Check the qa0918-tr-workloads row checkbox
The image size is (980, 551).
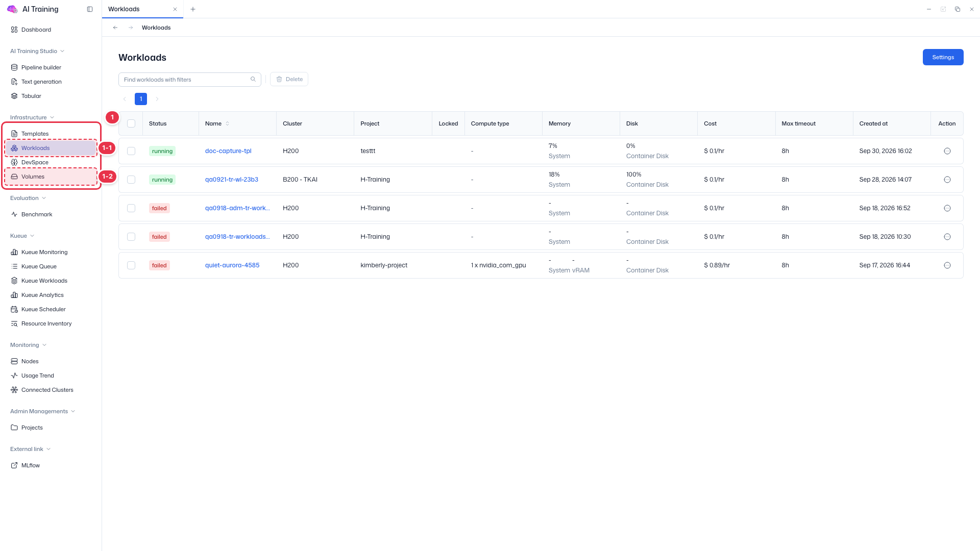(131, 237)
